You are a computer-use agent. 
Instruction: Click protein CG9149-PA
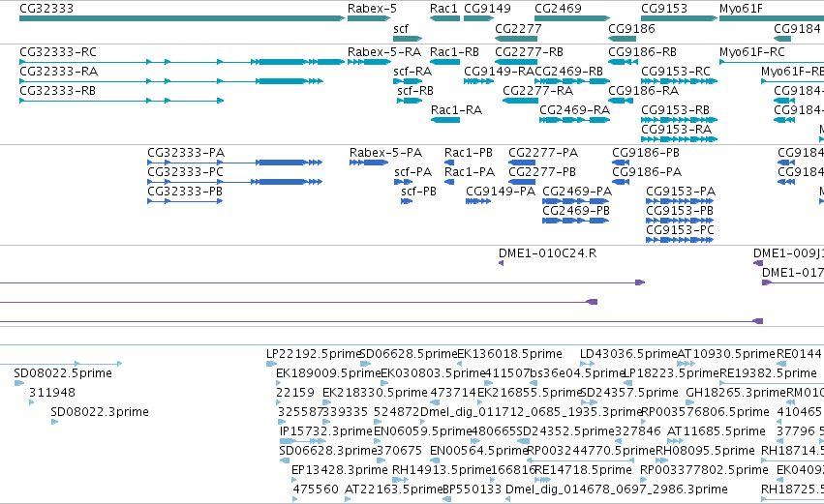pyautogui.click(x=501, y=192)
